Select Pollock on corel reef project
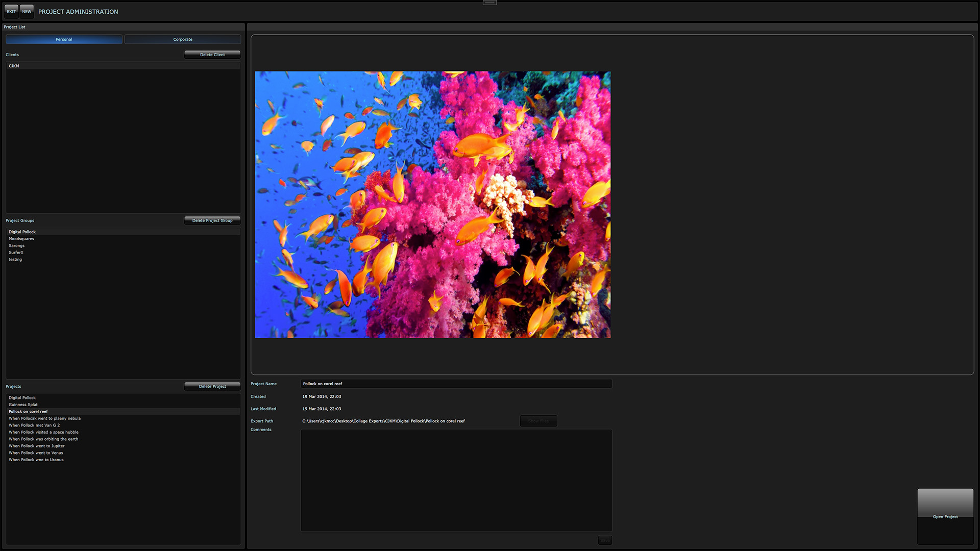 click(x=123, y=411)
